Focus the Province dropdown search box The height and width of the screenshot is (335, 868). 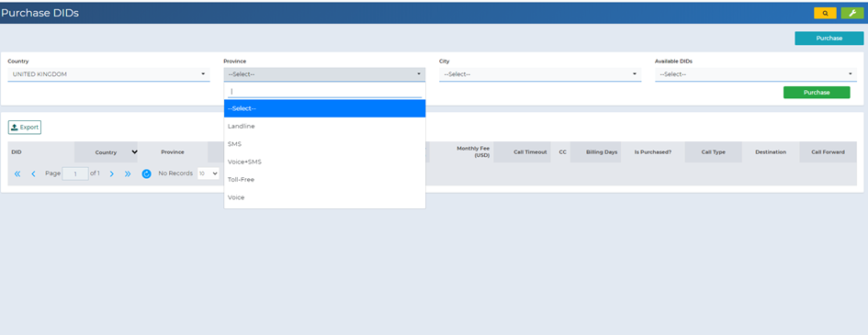(x=324, y=91)
